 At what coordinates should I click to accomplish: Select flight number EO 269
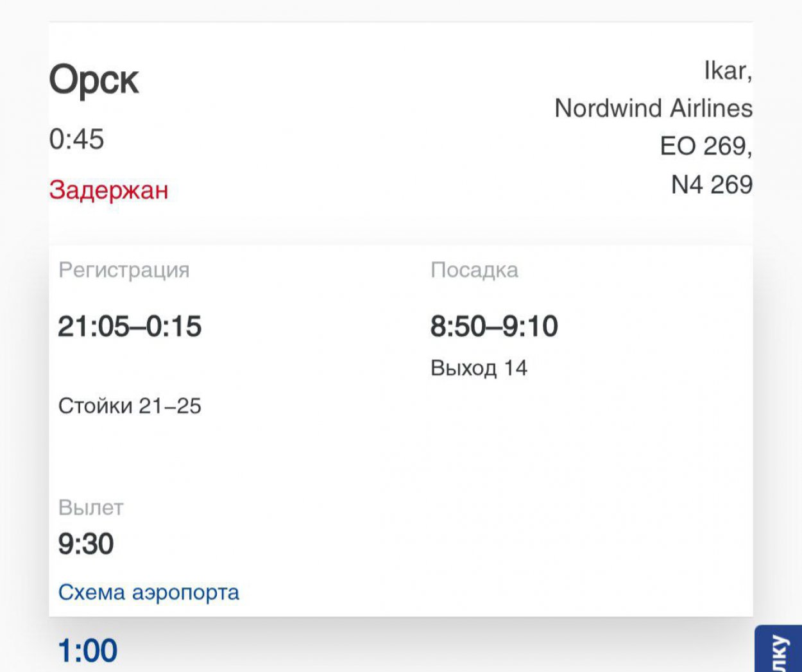(705, 146)
